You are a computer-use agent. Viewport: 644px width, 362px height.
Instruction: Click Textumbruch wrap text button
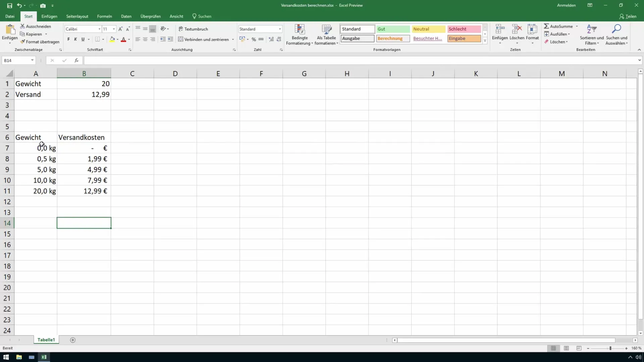[193, 29]
